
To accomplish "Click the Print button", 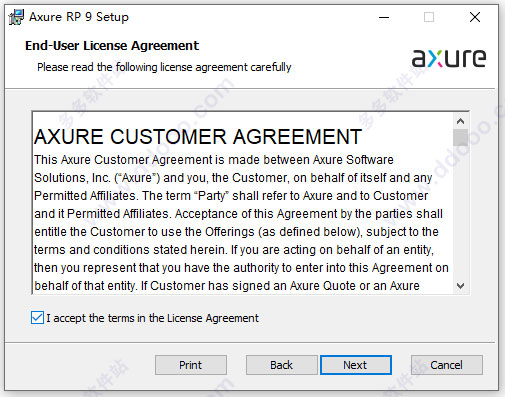I will pos(191,365).
